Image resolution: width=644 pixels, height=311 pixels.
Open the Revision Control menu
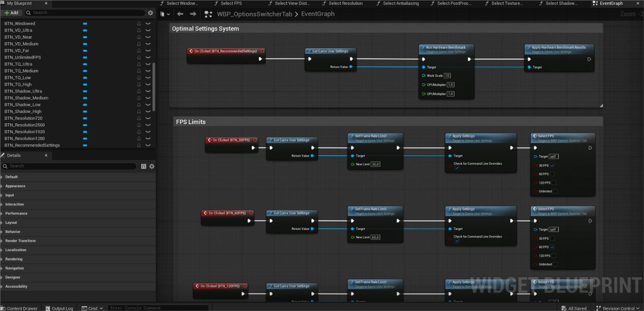pyautogui.click(x=618, y=308)
